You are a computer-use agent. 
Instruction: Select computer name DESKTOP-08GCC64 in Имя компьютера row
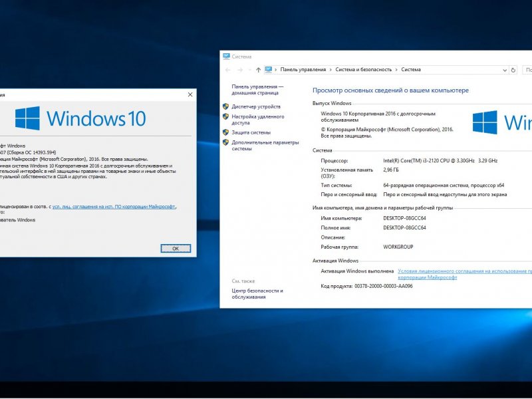tap(404, 219)
